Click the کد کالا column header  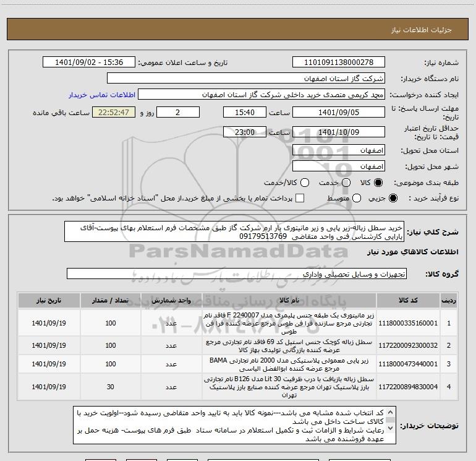pos(408,300)
